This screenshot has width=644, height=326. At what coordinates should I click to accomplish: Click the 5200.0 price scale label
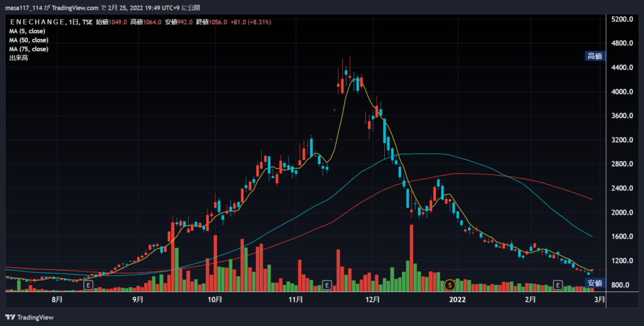pyautogui.click(x=622, y=20)
